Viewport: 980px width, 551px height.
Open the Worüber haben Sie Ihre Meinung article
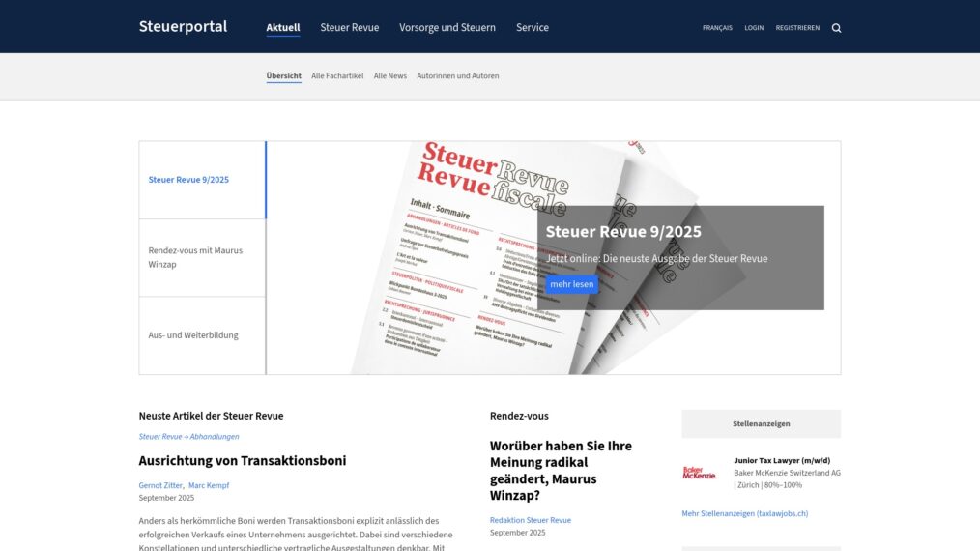pos(561,471)
